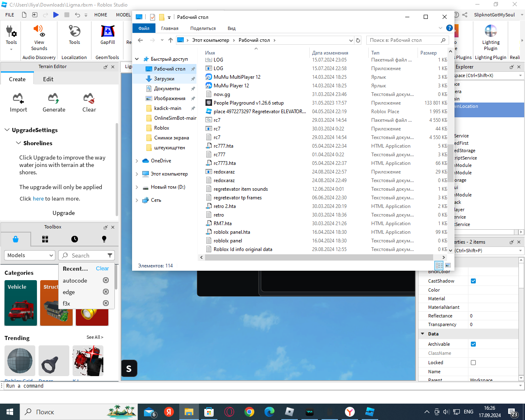Image resolution: width=525 pixels, height=420 pixels.
Task: Open the Главная ribbon tab
Action: point(170,28)
